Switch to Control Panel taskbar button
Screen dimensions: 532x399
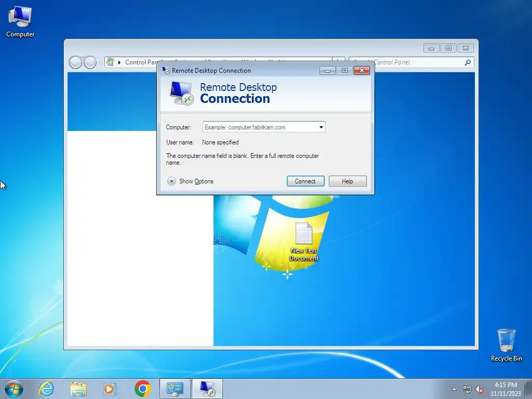(175, 389)
